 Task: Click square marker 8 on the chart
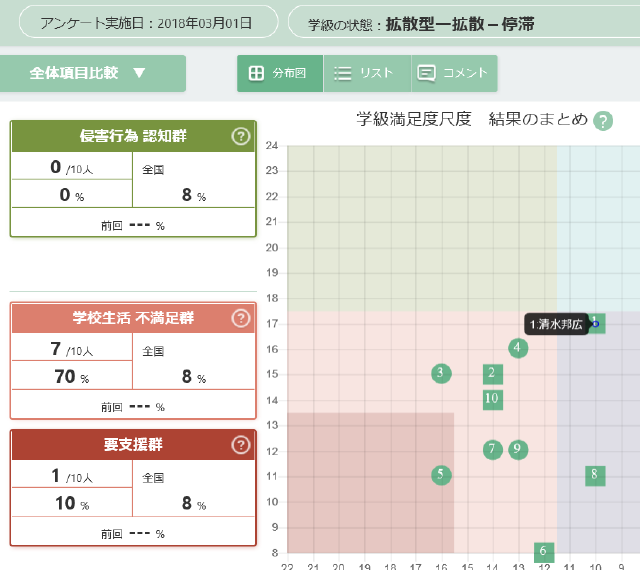pyautogui.click(x=595, y=475)
